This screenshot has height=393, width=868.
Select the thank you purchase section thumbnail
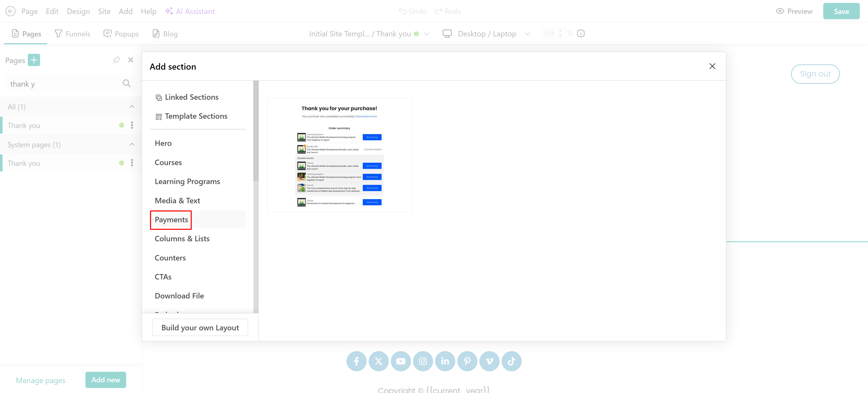tap(339, 155)
